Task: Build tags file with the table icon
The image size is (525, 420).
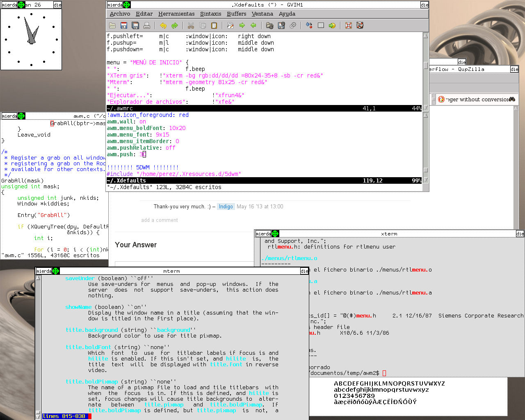Action: pos(321,25)
